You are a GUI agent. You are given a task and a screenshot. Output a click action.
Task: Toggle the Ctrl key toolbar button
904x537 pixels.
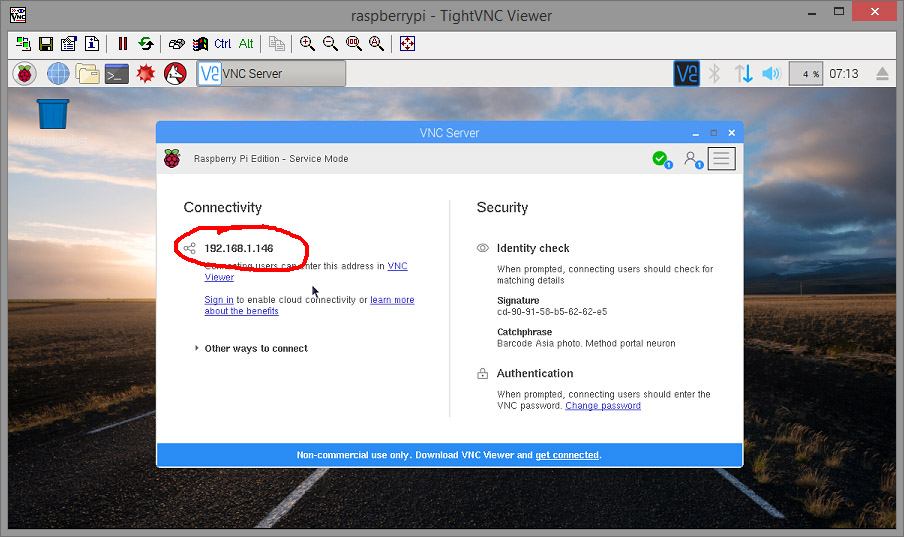[x=223, y=44]
